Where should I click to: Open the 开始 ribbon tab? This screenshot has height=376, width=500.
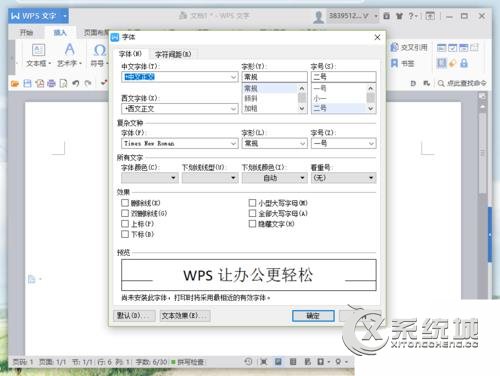(x=26, y=32)
